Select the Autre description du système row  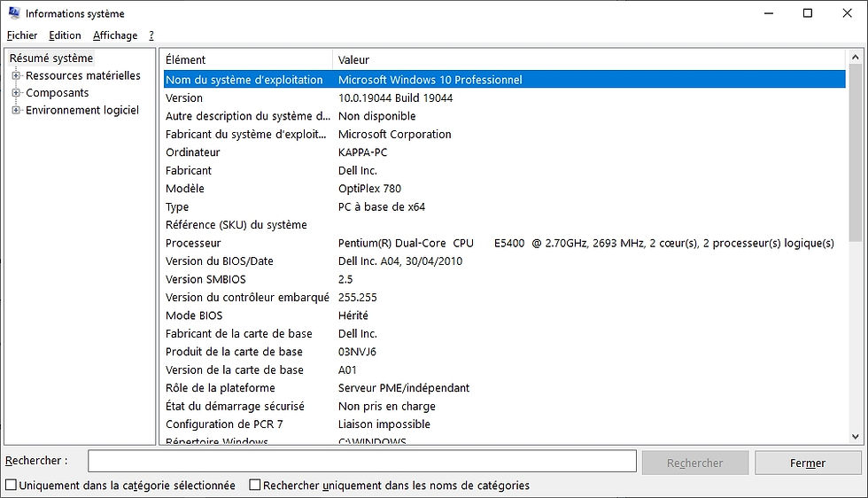504,116
